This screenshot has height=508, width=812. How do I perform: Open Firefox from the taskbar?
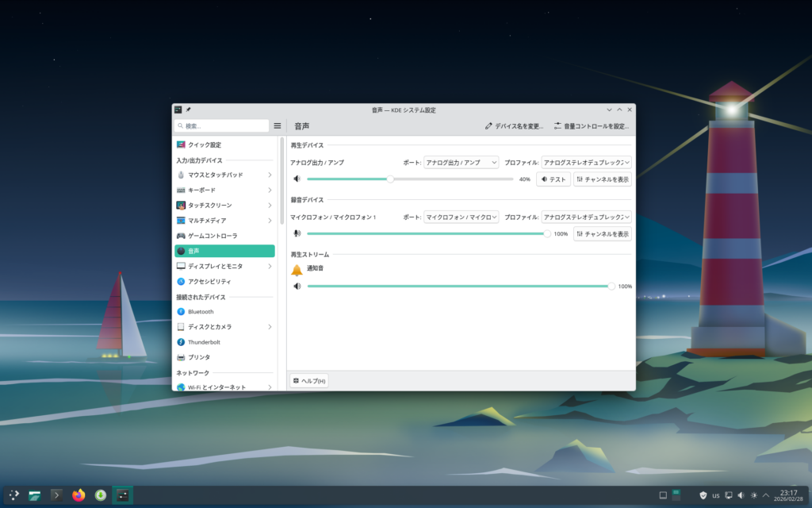(79, 495)
